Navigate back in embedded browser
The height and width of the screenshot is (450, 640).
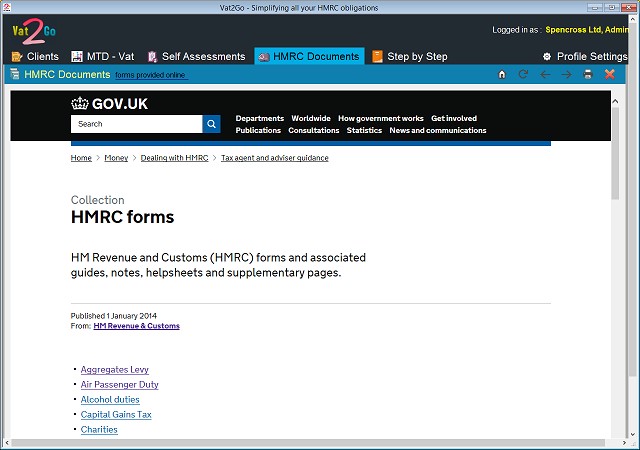click(x=545, y=74)
